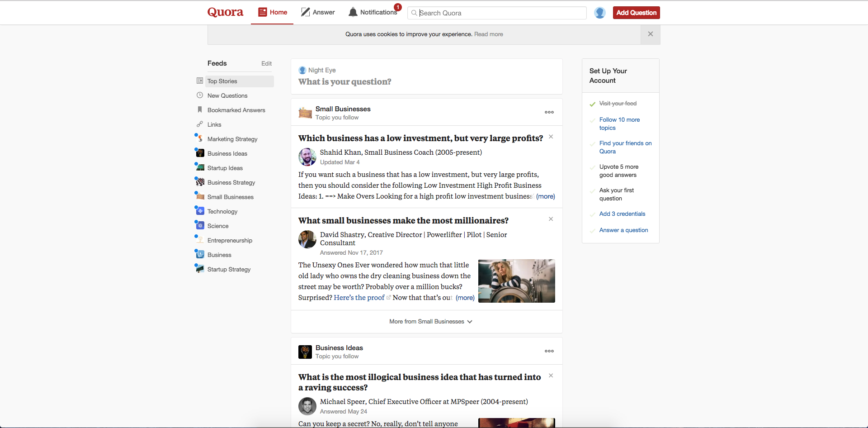Open Startup Ideas topic feed

point(225,168)
